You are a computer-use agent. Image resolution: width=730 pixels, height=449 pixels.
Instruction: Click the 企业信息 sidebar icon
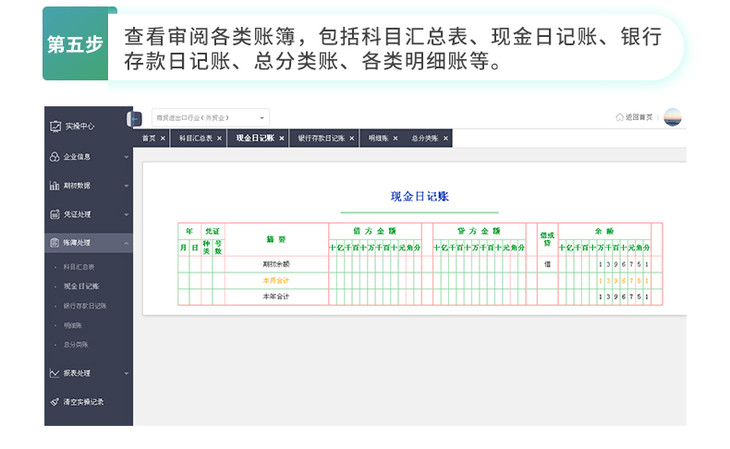tap(55, 157)
